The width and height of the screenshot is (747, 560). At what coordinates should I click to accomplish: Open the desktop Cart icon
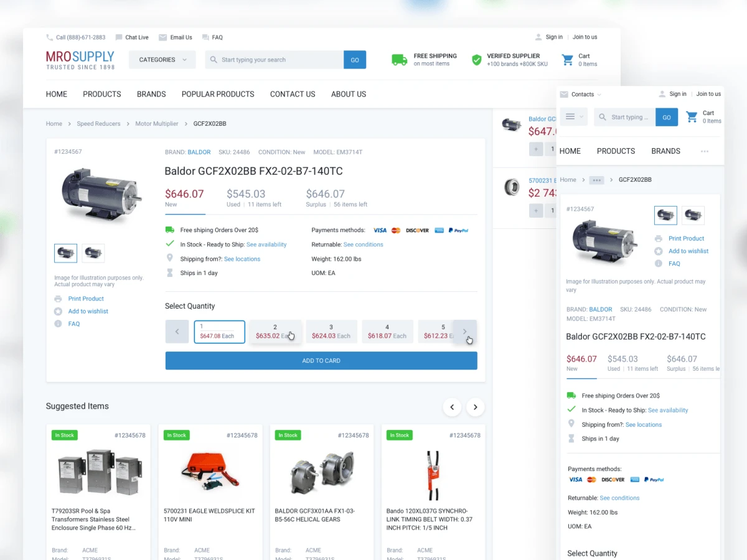pyautogui.click(x=567, y=60)
